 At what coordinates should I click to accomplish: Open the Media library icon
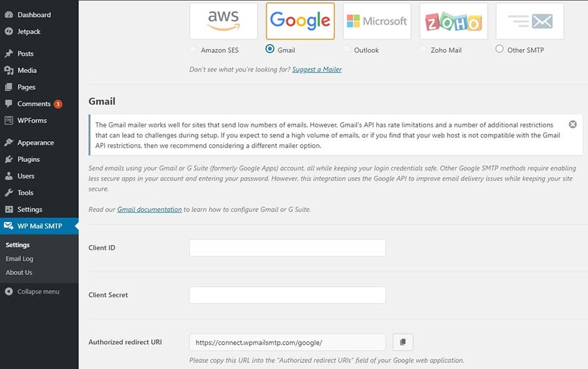click(x=8, y=71)
